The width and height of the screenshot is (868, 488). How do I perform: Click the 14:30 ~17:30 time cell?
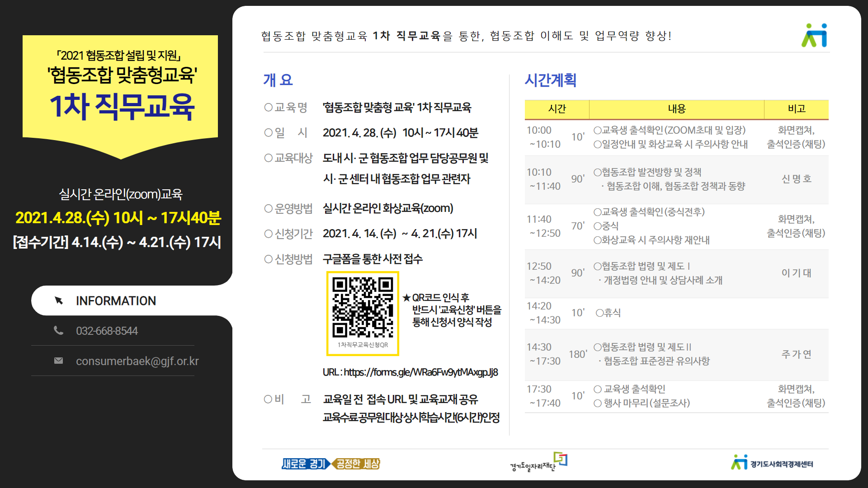(544, 354)
